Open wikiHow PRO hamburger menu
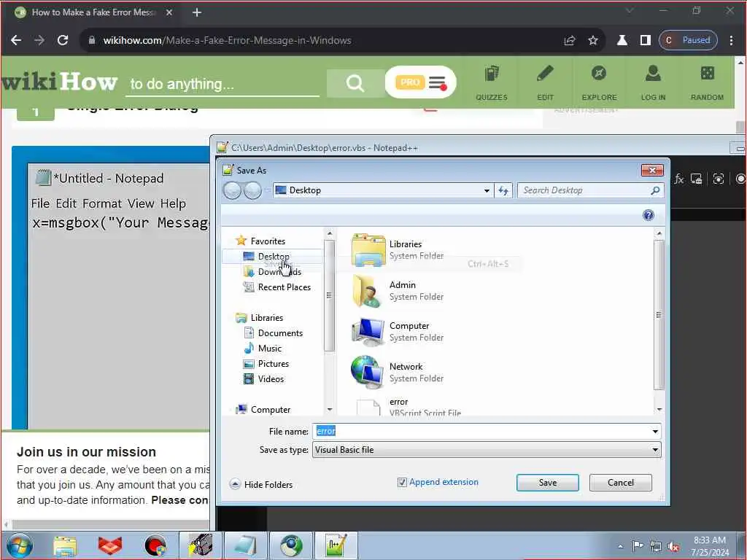 point(437,82)
